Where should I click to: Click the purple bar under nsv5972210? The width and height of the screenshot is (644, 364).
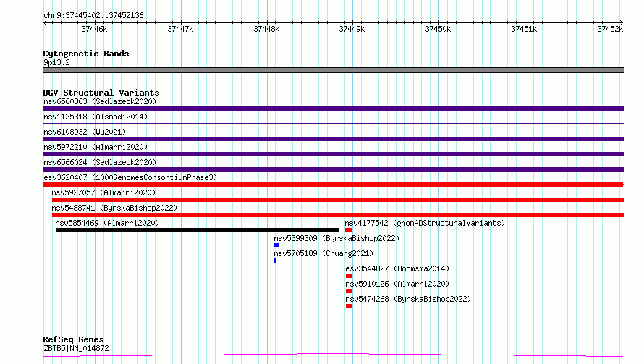[x=333, y=154]
